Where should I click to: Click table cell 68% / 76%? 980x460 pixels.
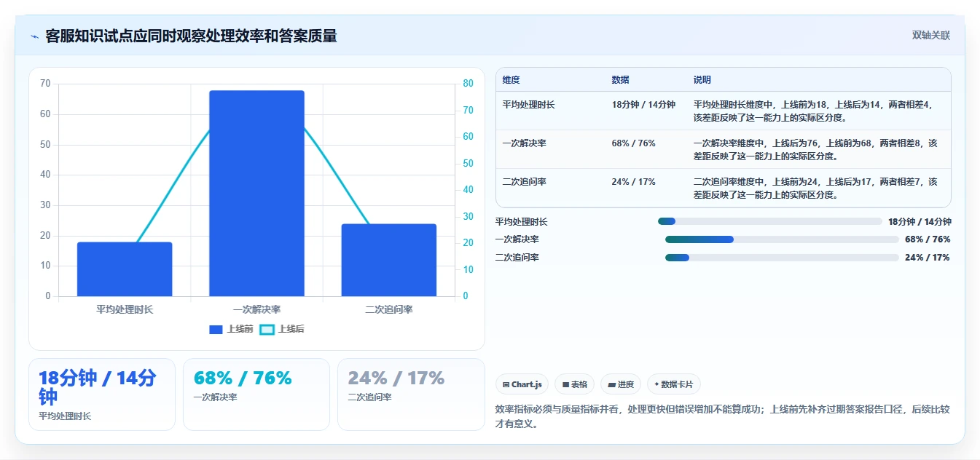pyautogui.click(x=633, y=143)
